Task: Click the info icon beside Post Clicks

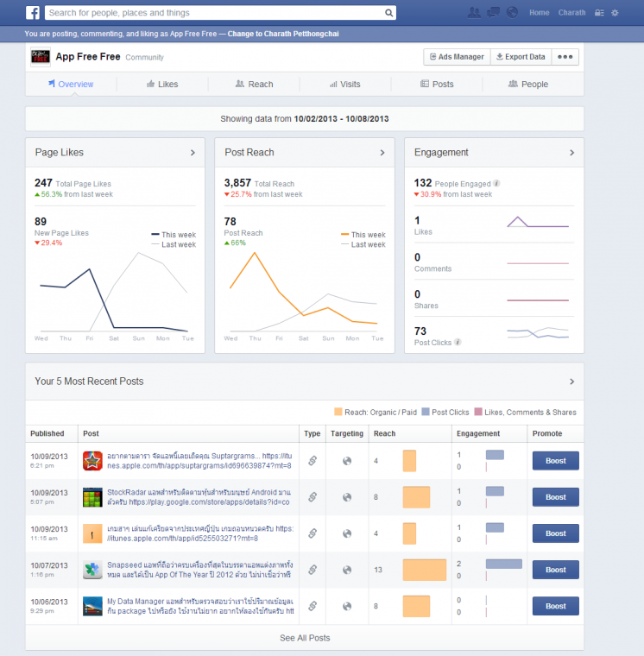Action: pos(458,342)
